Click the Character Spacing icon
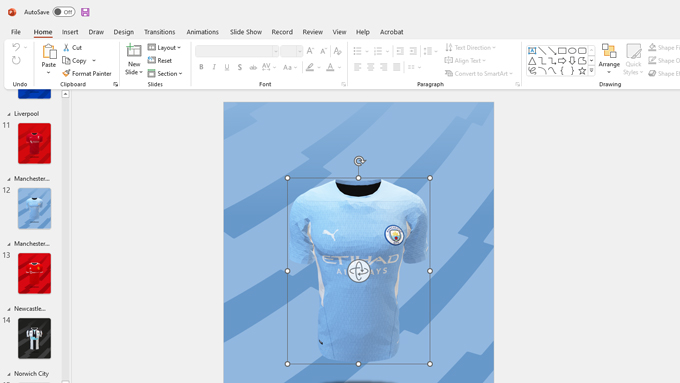This screenshot has width=680, height=383. tap(266, 67)
